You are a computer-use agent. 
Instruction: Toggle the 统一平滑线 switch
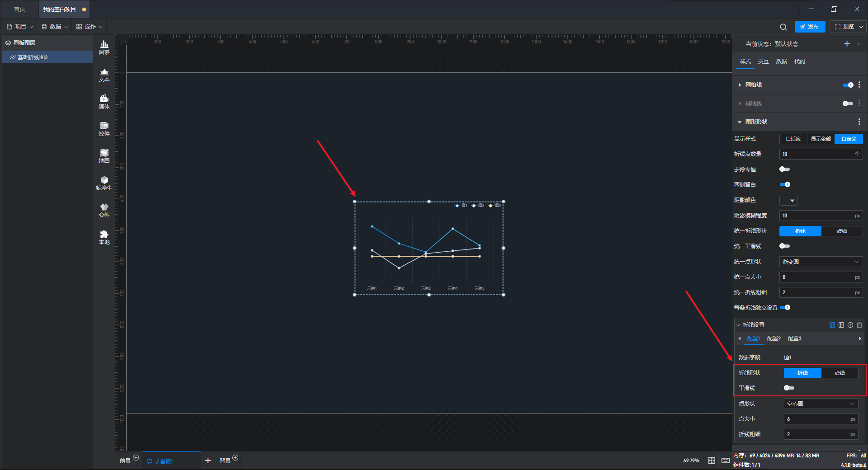785,246
